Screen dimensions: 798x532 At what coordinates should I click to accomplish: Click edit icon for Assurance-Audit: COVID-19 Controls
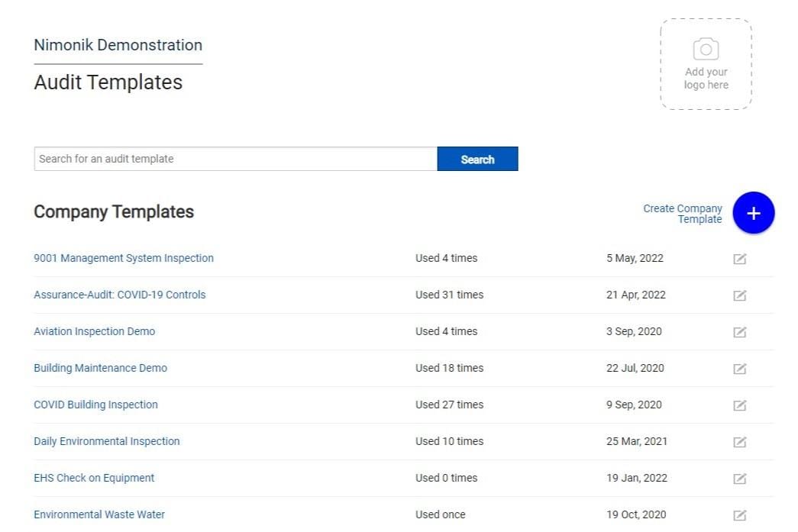739,295
